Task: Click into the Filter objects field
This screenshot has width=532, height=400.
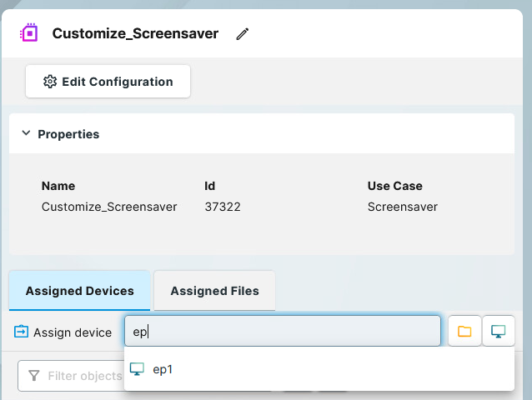Action: click(83, 376)
